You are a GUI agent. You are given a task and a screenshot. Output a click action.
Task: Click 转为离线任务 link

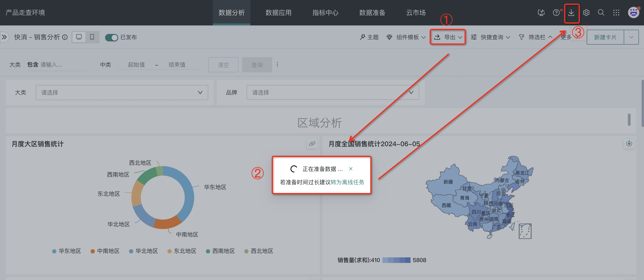[347, 182]
